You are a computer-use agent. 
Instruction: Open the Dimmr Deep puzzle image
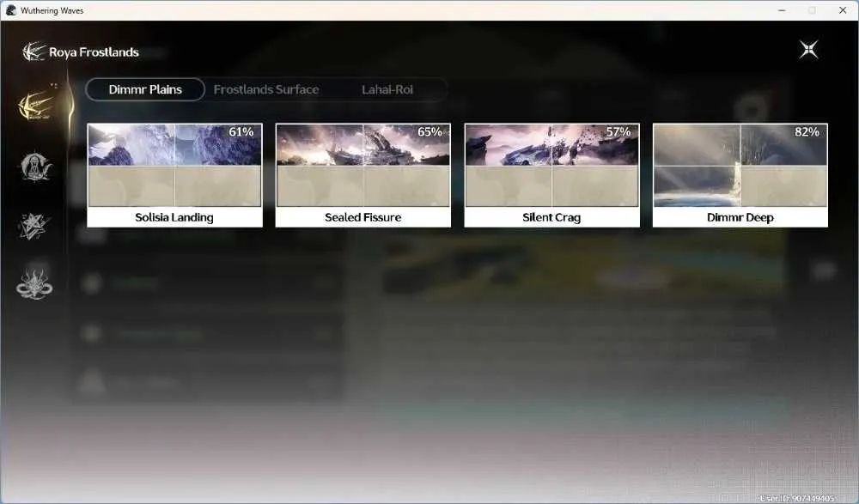coord(740,166)
